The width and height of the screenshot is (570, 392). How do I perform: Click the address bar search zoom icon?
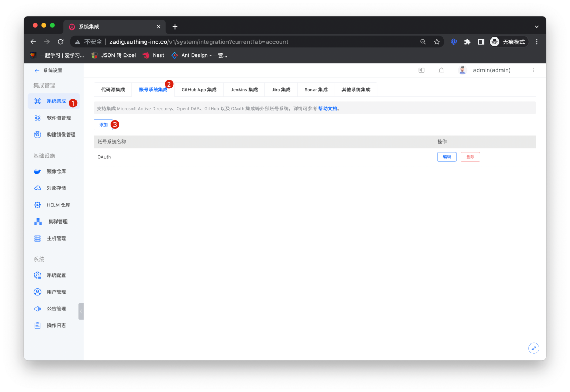423,42
